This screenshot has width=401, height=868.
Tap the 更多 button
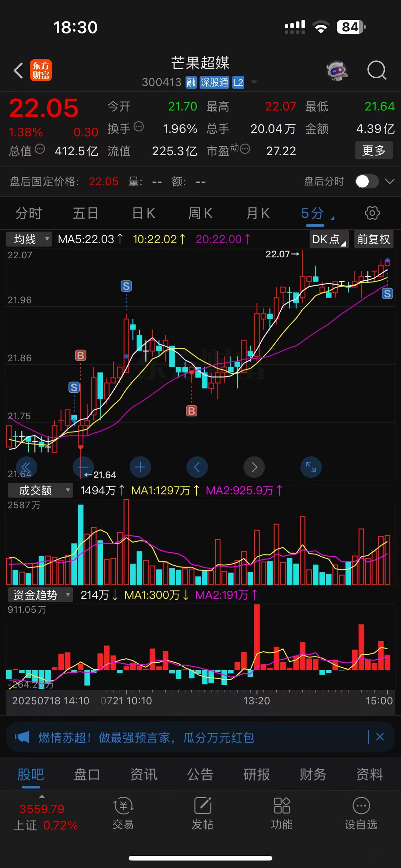374,150
